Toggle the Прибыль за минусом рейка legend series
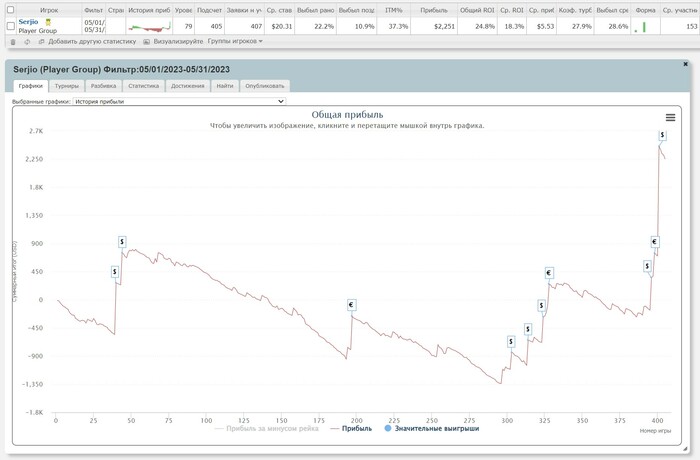Image resolution: width=700 pixels, height=460 pixels. [267, 429]
